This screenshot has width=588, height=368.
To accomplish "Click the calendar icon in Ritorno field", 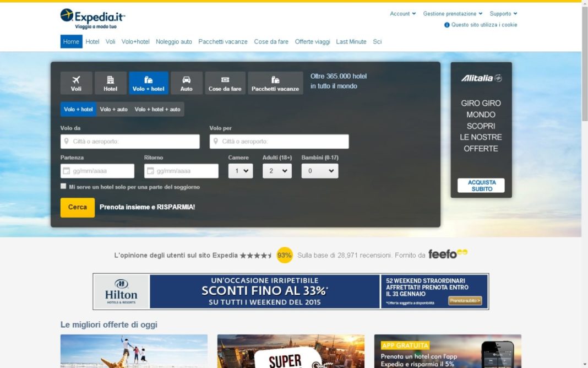I will (150, 171).
